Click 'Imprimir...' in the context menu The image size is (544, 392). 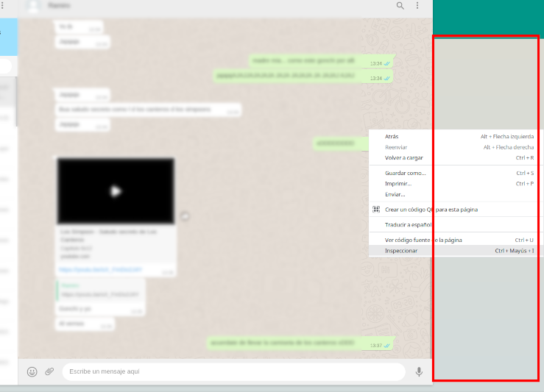click(398, 184)
